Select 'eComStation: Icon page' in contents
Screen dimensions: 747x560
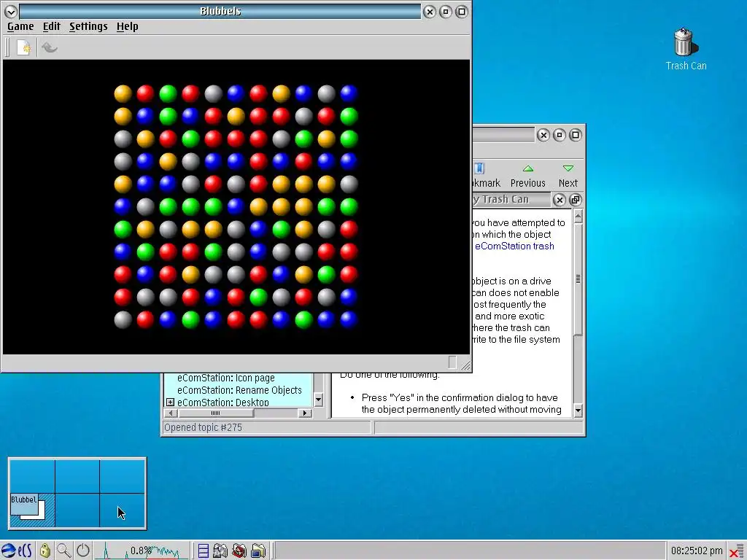tap(226, 378)
